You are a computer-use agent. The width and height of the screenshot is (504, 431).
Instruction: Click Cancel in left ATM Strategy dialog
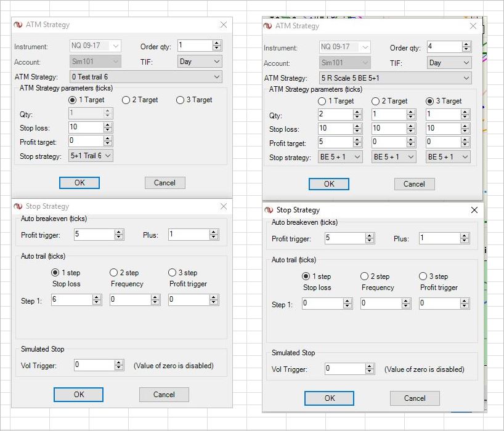[165, 183]
